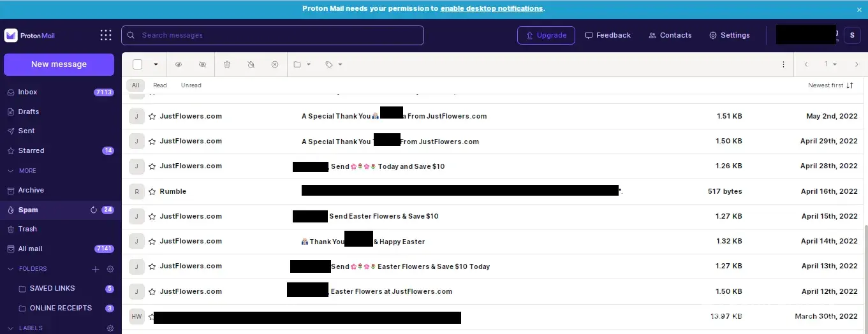
Task: Star the April 12th JustFlowers.com message
Action: [152, 292]
